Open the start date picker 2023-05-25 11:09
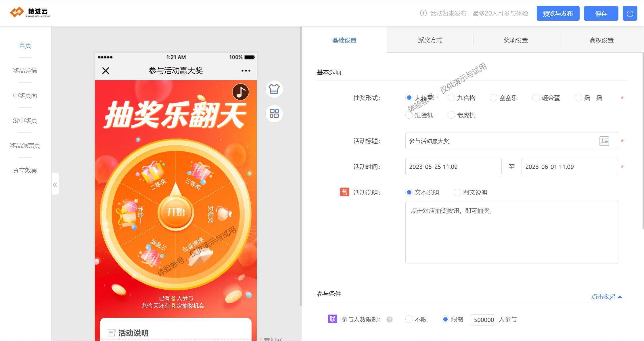The height and width of the screenshot is (341, 644). click(x=453, y=167)
